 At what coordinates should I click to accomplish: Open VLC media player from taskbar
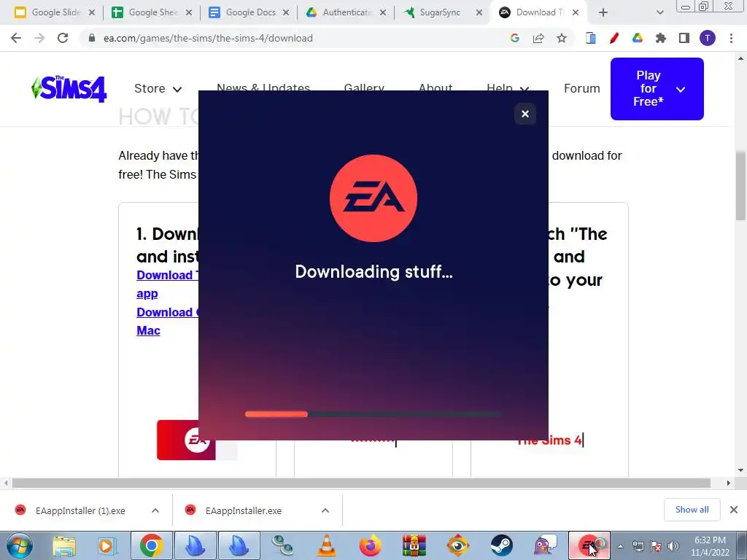pos(326,545)
